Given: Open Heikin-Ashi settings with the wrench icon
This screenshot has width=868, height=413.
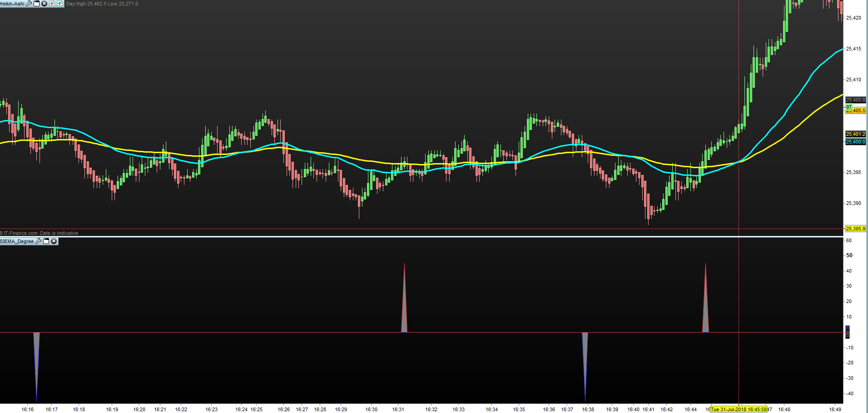Looking at the screenshot, I should (x=30, y=4).
